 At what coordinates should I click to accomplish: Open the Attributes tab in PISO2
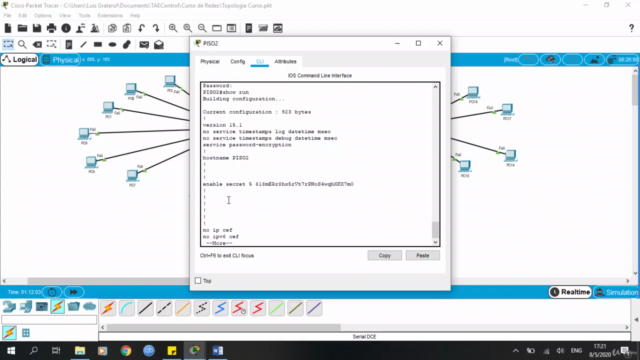[285, 62]
